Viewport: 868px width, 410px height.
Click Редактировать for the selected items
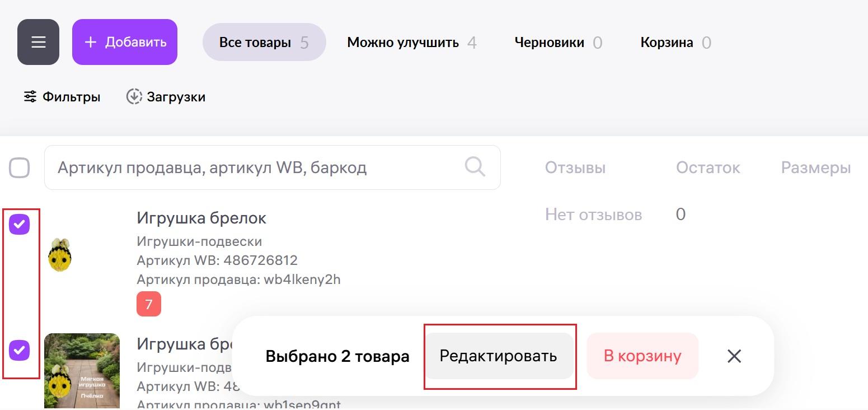(x=499, y=356)
